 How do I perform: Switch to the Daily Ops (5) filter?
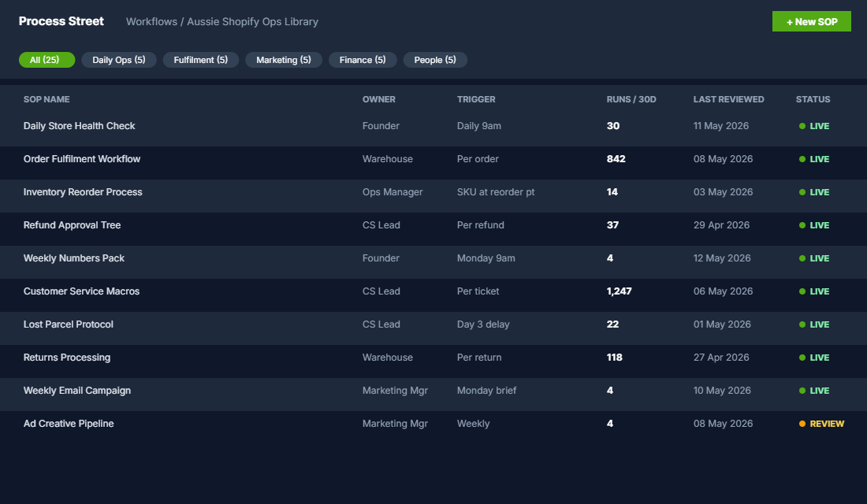[x=119, y=60]
